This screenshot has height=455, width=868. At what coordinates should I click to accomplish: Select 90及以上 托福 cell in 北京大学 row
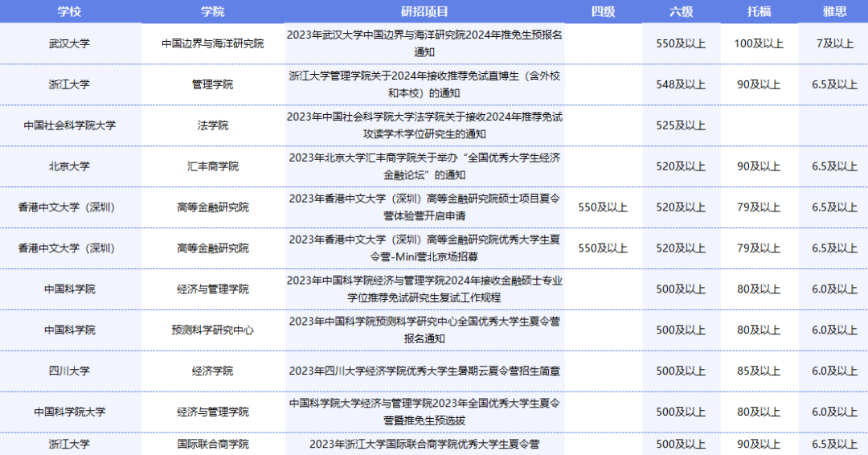click(x=759, y=166)
